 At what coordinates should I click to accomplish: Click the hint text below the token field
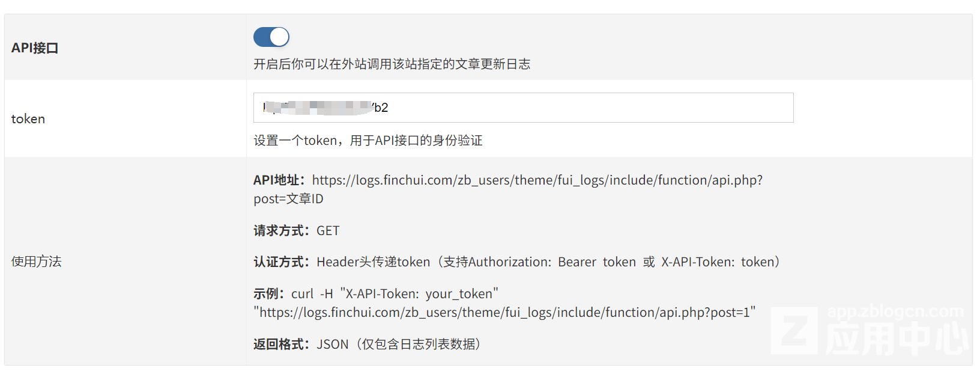[x=368, y=141]
